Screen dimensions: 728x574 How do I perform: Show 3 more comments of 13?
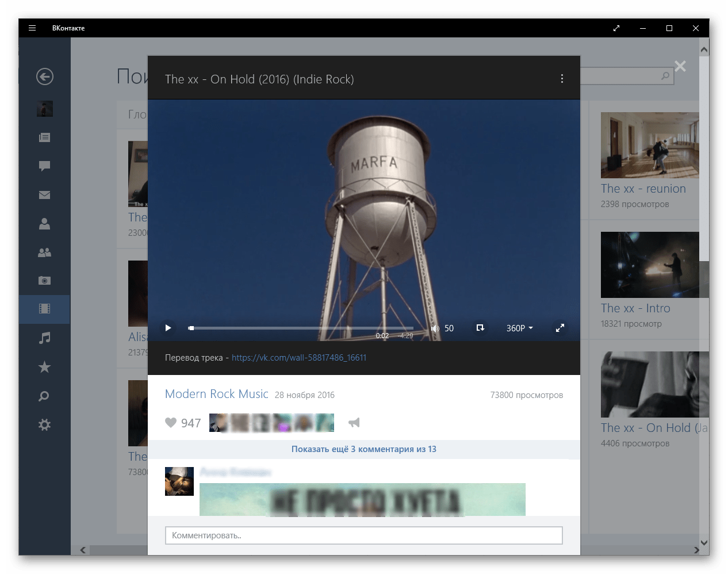(x=364, y=449)
